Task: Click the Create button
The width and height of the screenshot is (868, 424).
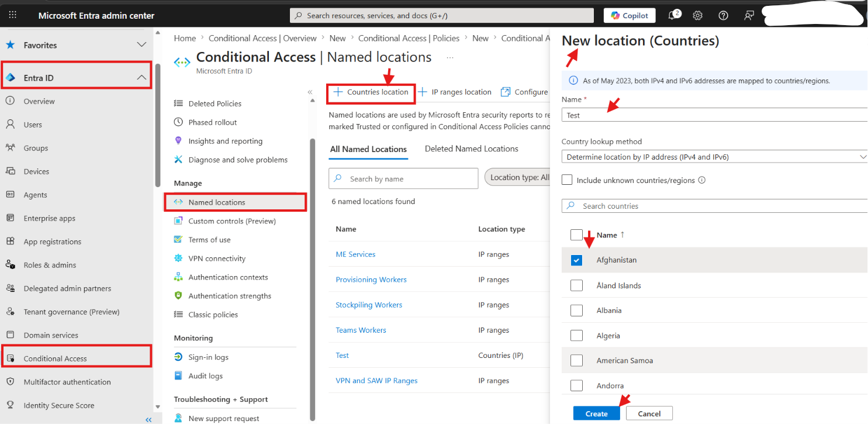Action: point(596,413)
